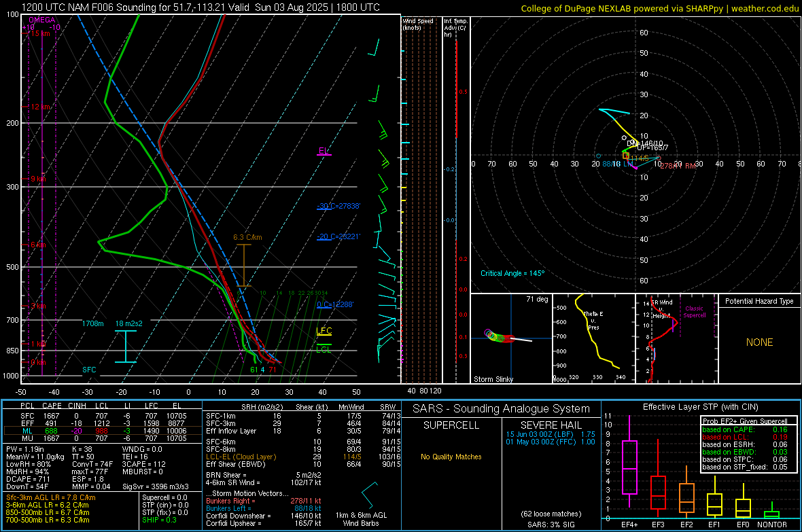
Task: Click the -30 C=27838' height label
Action: coord(338,206)
